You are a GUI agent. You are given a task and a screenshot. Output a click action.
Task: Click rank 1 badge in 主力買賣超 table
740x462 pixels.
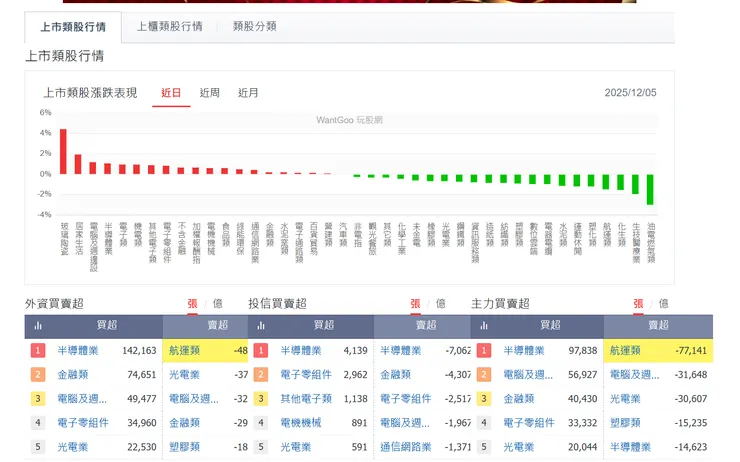click(x=484, y=351)
